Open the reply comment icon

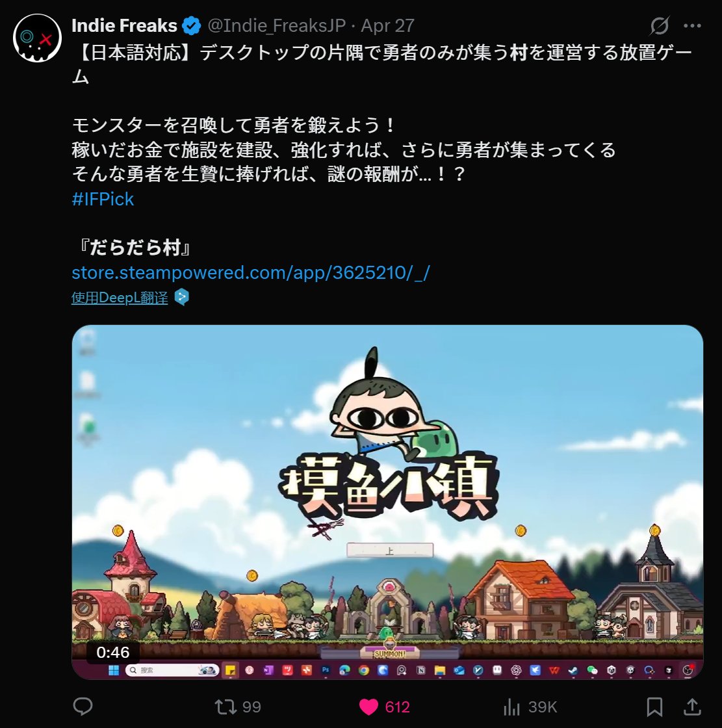83,706
